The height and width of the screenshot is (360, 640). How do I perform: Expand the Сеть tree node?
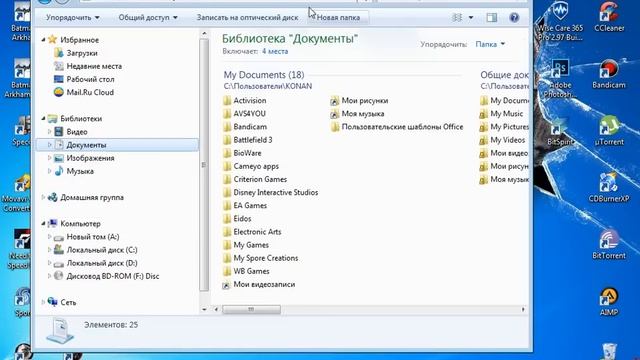coord(43,302)
